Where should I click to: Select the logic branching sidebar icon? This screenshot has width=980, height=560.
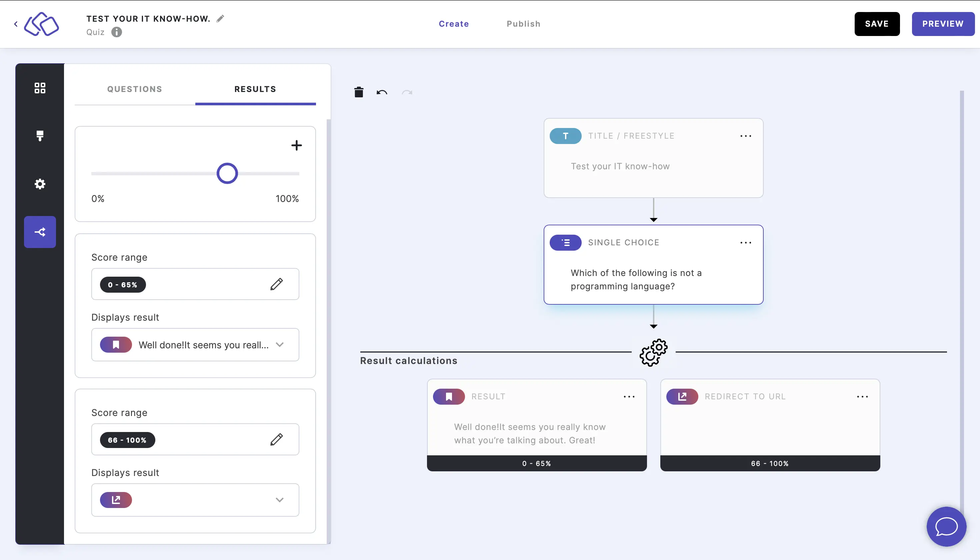click(x=40, y=232)
